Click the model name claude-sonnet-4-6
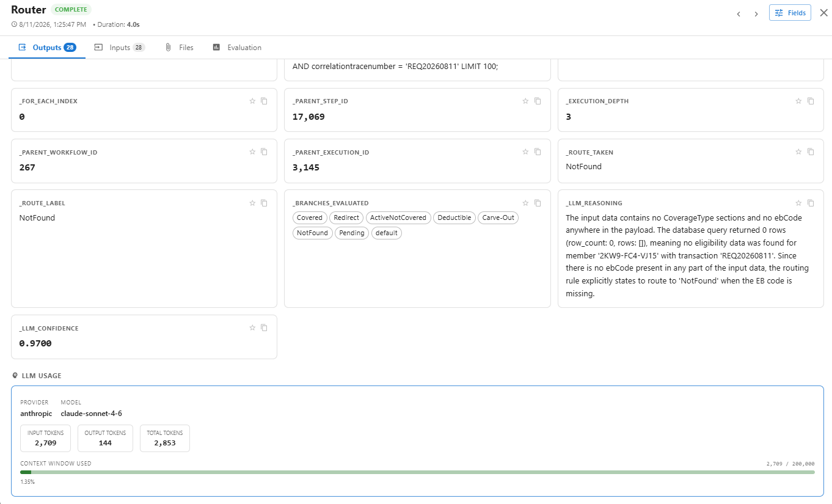 point(92,414)
